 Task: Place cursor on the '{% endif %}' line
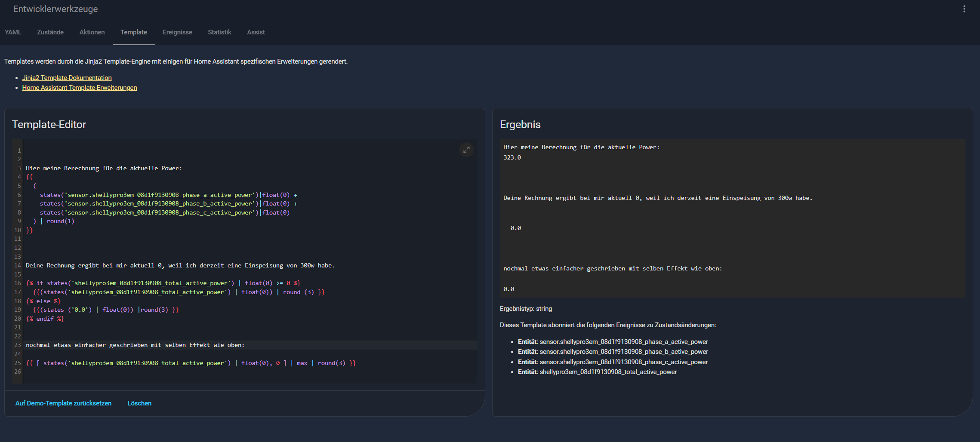45,319
